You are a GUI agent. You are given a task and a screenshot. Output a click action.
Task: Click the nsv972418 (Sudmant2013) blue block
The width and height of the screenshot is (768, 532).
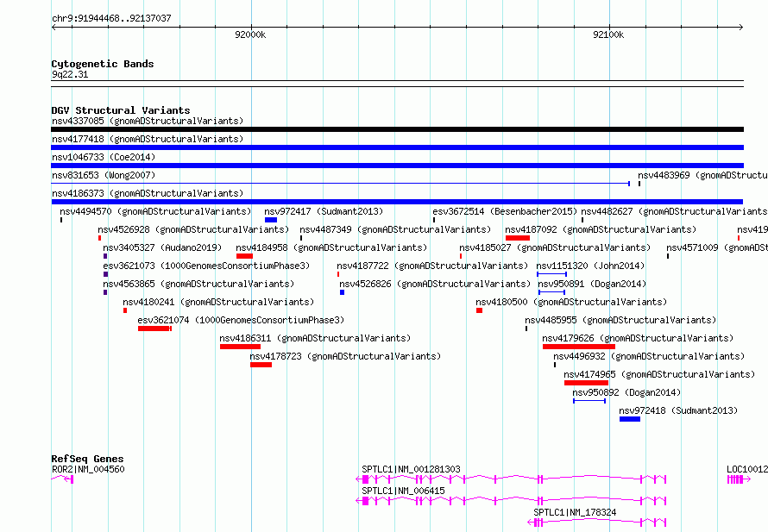click(x=630, y=419)
